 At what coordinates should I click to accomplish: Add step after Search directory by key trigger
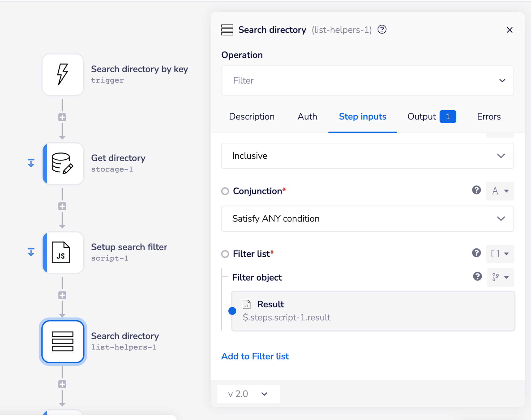click(62, 117)
